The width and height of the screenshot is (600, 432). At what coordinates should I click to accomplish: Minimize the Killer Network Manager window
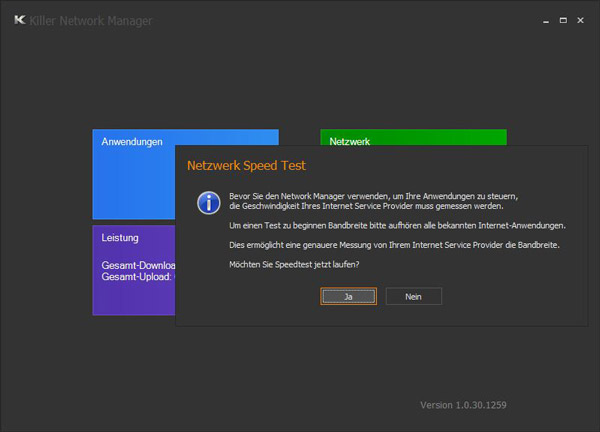[x=546, y=21]
